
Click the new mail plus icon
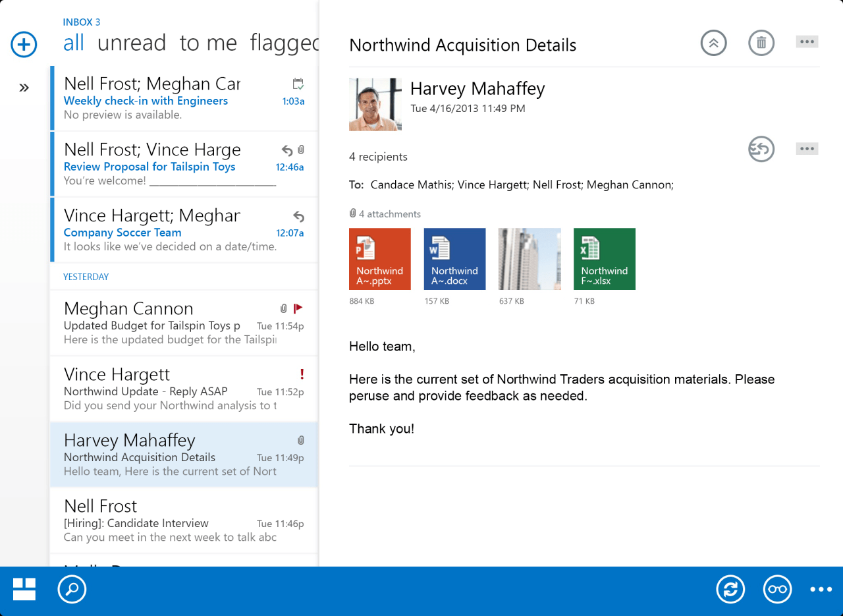pyautogui.click(x=24, y=44)
